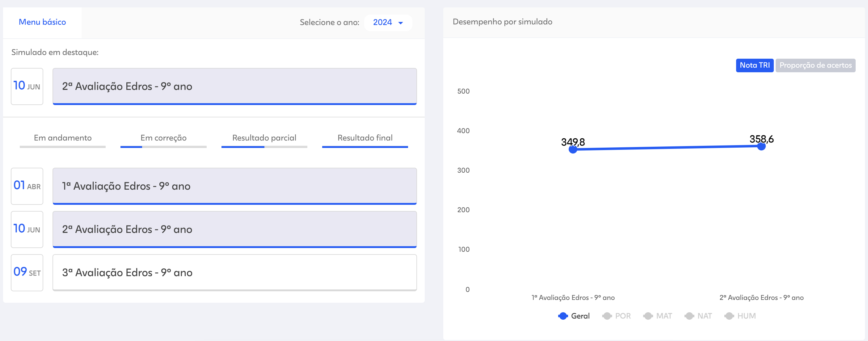Click the 500 y-axis value
Viewport: 868px width, 341px height.
tap(463, 91)
